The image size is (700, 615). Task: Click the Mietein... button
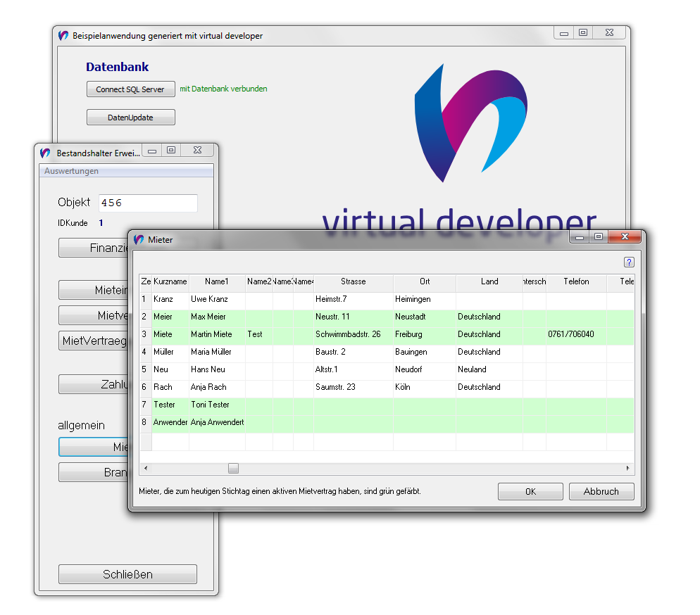point(94,290)
